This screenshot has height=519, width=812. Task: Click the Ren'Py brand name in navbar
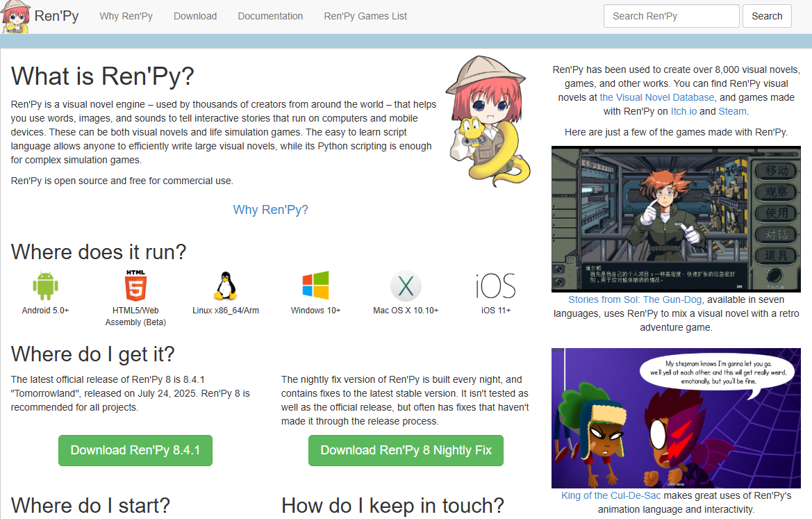point(56,16)
